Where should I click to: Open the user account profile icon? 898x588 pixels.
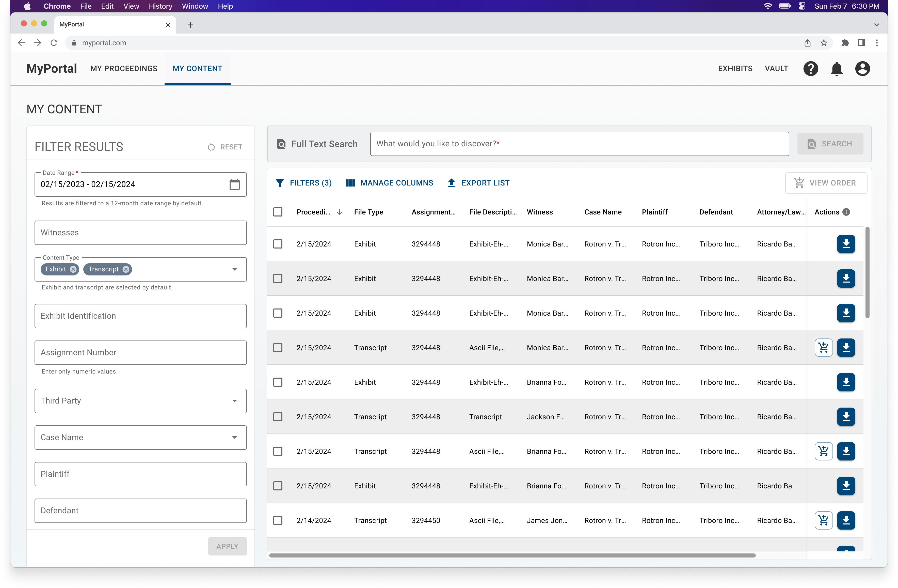[x=862, y=69]
